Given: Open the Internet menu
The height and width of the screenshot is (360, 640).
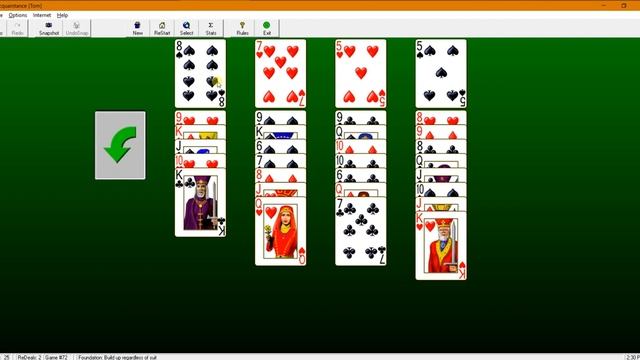Looking at the screenshot, I should [42, 15].
